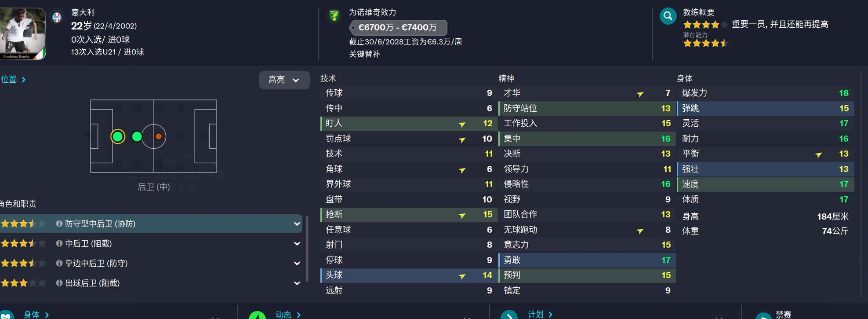The image size is (868, 319).
Task: Click the Ibrahima Bamba player photo
Action: pos(22,33)
